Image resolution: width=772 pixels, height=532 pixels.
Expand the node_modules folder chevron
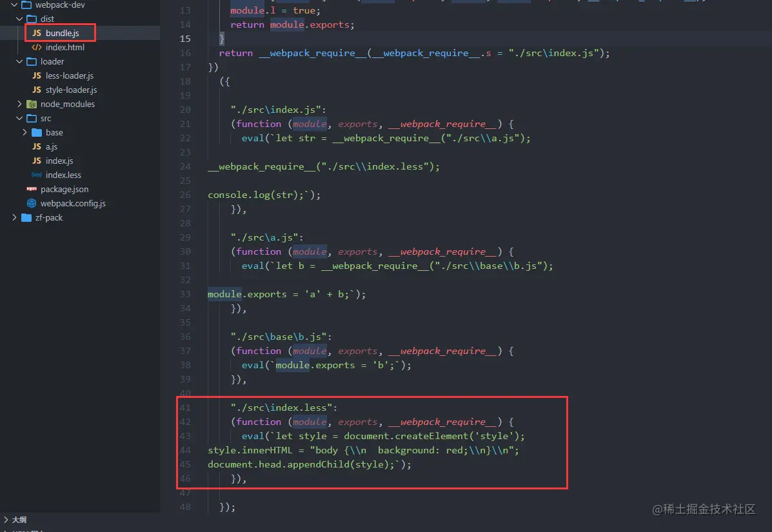click(x=19, y=104)
